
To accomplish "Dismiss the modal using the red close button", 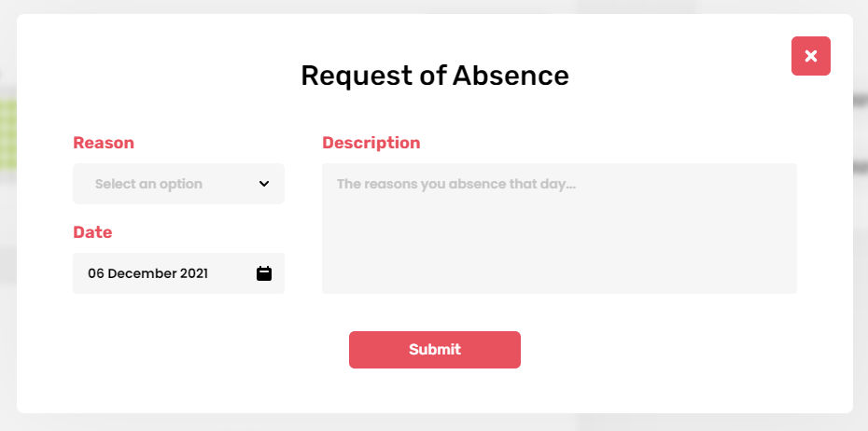I will tap(810, 56).
